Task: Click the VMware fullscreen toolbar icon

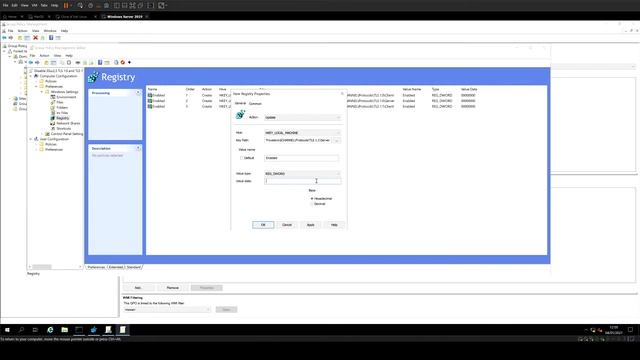Action: (132, 5)
